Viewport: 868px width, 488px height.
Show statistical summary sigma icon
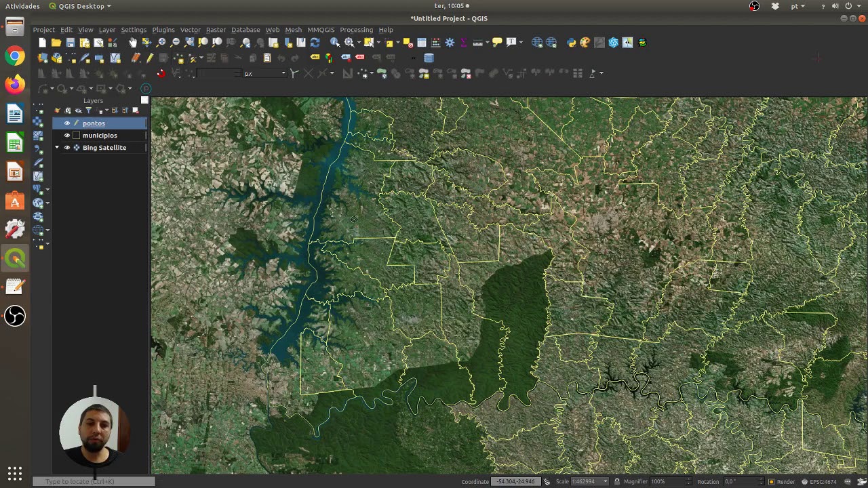pos(463,42)
